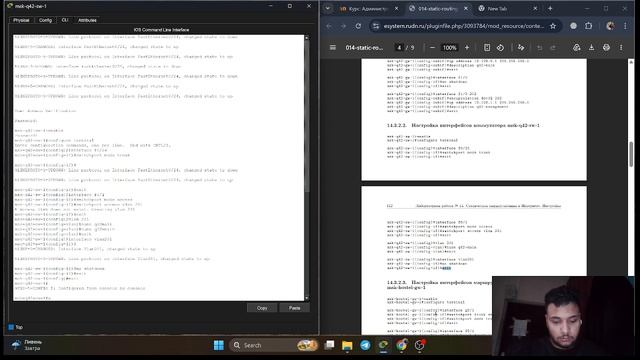Open Chrome extensions puzzle icon

(x=589, y=26)
